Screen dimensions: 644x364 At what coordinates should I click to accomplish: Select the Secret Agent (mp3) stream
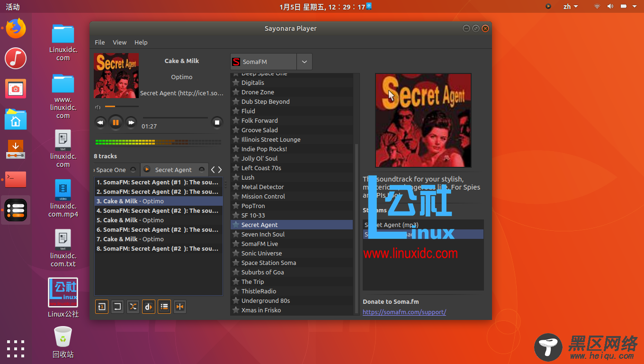[x=423, y=225]
